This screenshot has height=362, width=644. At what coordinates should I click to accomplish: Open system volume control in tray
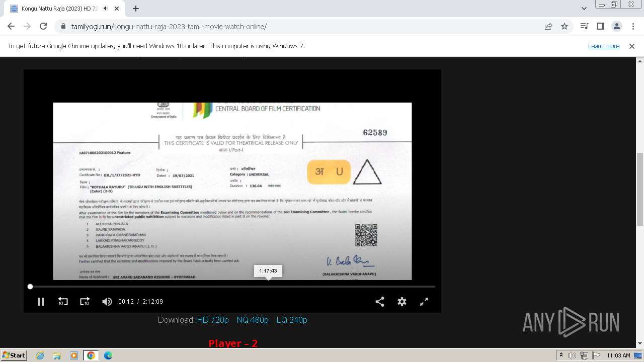tap(572, 355)
